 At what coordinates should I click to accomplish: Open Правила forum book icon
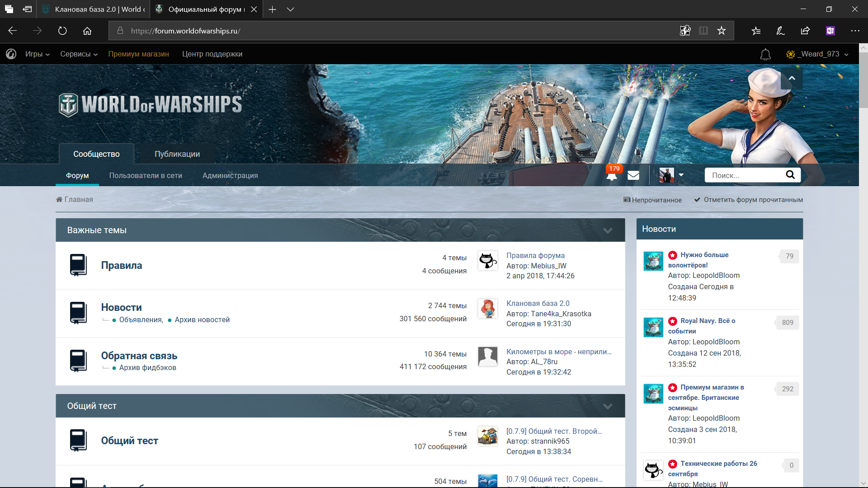pos(78,265)
